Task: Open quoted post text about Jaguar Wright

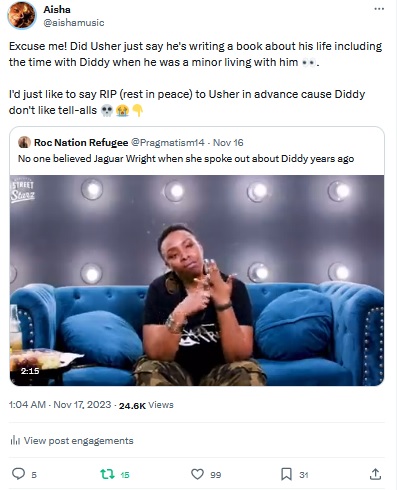Action: pos(186,159)
